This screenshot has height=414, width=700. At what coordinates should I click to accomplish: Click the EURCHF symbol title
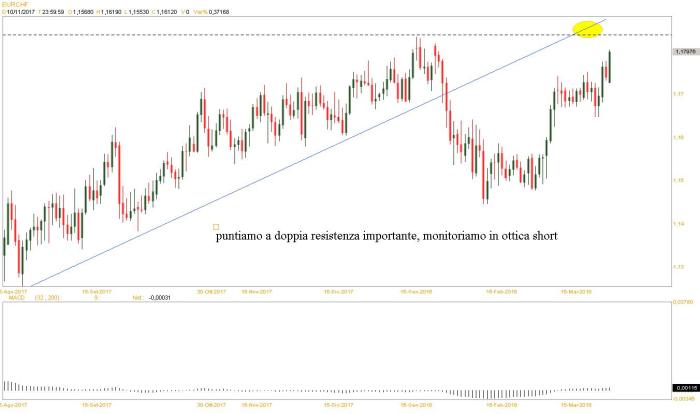(x=15, y=4)
